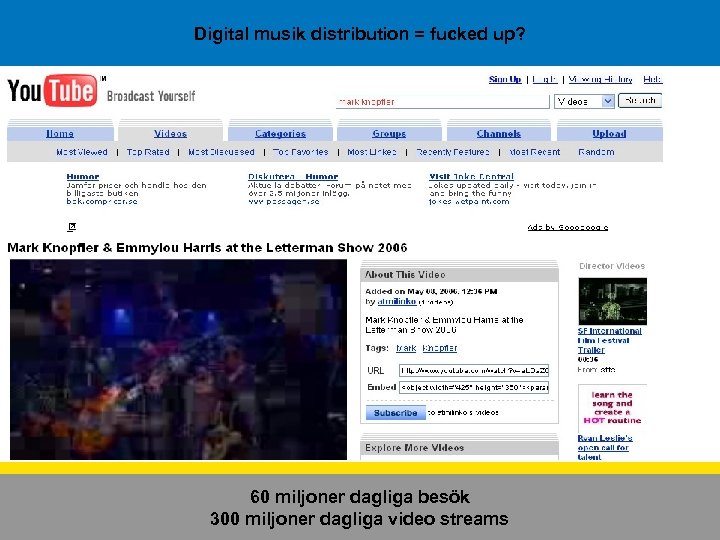720x540 pixels.
Task: Click the About This Video header
Action: pos(460,275)
